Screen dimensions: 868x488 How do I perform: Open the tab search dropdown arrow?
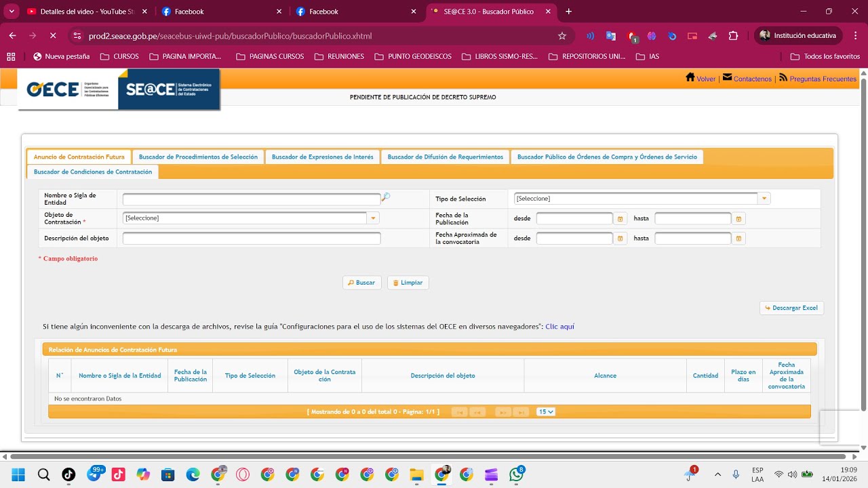12,12
